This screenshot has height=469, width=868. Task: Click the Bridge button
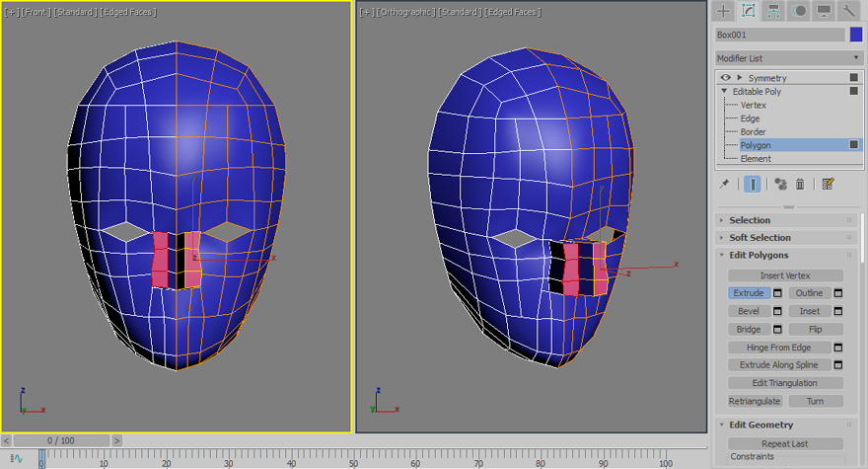tap(749, 329)
